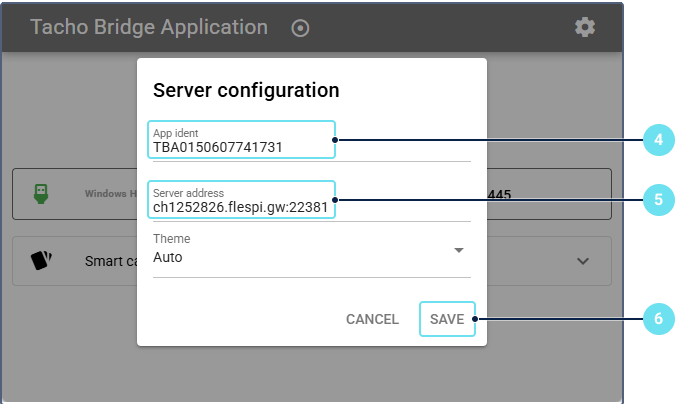Viewport: 675px width, 404px height.
Task: Open the Theme dropdown arrow
Action: tap(459, 250)
